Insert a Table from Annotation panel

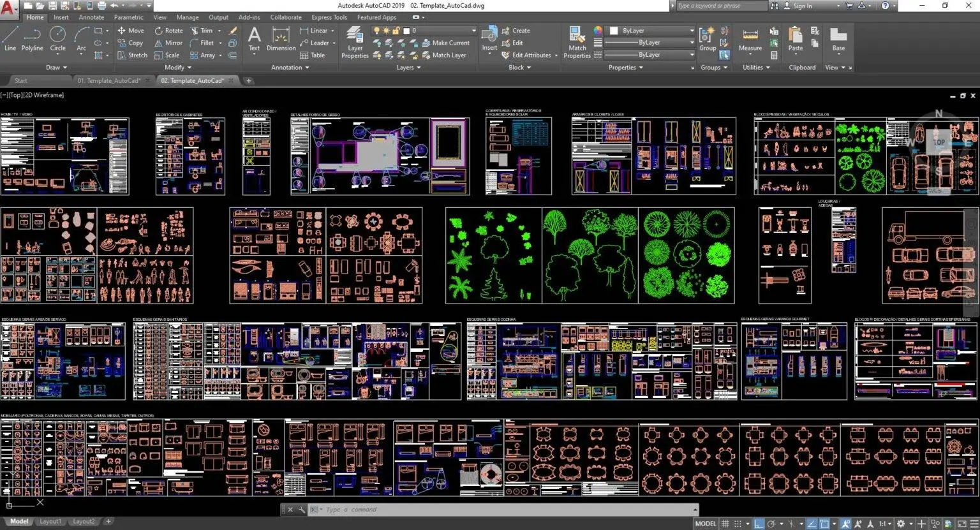(x=312, y=55)
